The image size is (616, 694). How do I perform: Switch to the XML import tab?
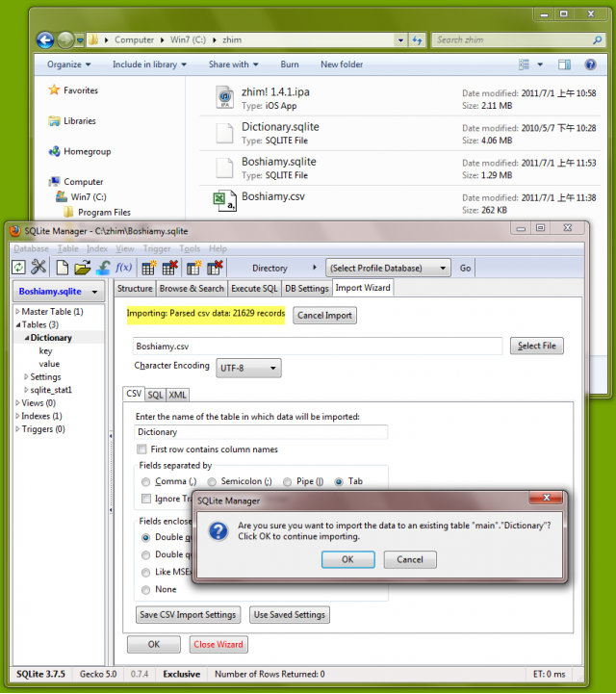click(177, 395)
